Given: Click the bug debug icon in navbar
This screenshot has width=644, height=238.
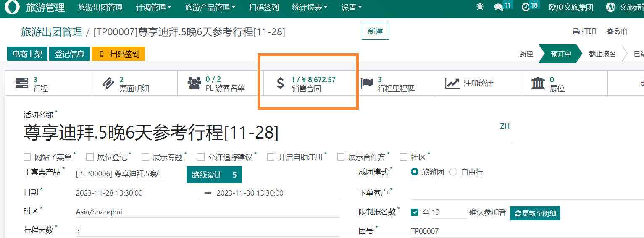Looking at the screenshot, I should (x=480, y=7).
